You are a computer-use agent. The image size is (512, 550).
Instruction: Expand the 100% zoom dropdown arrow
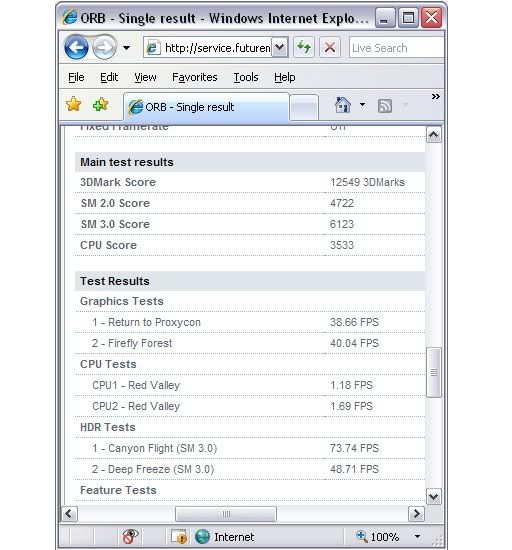pos(417,536)
